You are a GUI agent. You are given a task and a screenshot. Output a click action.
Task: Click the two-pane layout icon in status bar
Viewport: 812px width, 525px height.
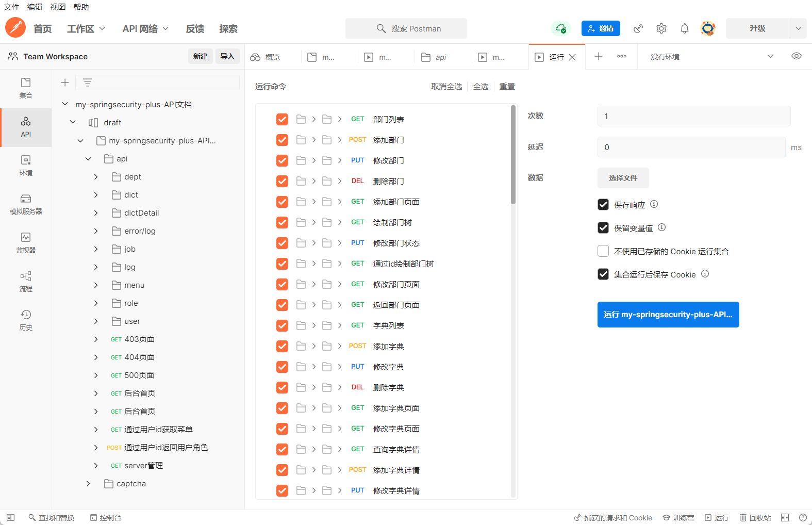(785, 517)
